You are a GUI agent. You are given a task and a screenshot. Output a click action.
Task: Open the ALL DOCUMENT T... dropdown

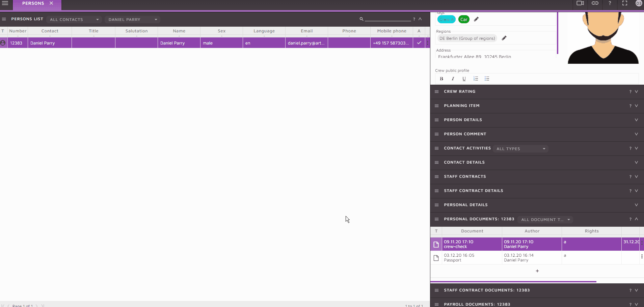(545, 220)
